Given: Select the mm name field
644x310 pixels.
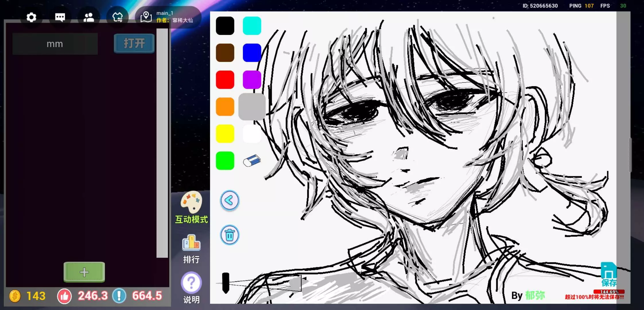Looking at the screenshot, I should 55,44.
